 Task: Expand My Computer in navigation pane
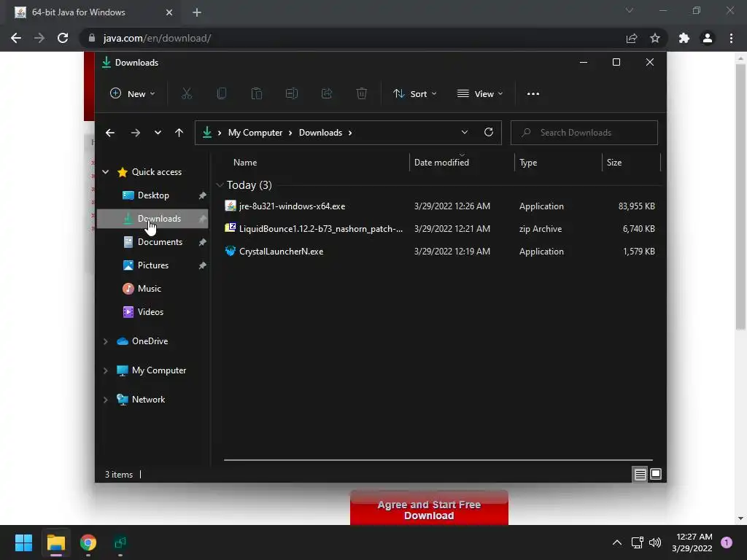pos(106,370)
